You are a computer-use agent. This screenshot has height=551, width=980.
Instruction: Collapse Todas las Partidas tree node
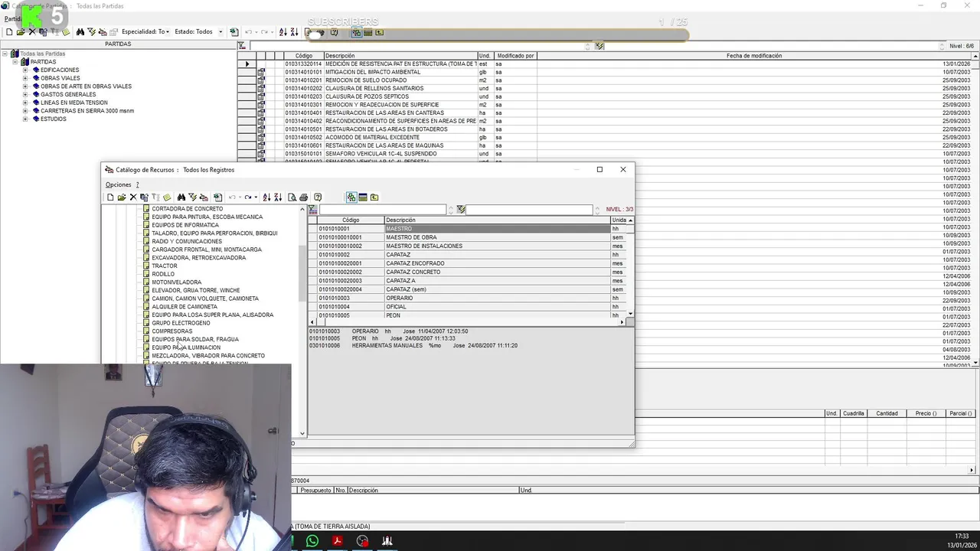click(5, 54)
